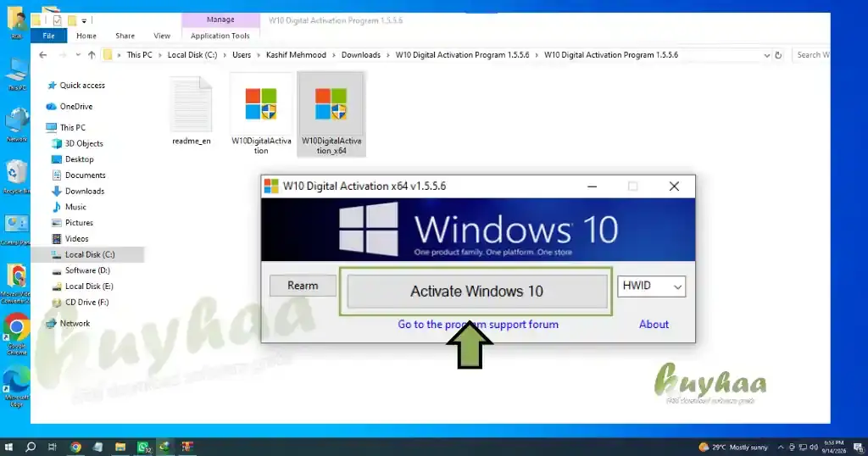Open Videos in navigation pane
868x456 pixels.
(70, 238)
